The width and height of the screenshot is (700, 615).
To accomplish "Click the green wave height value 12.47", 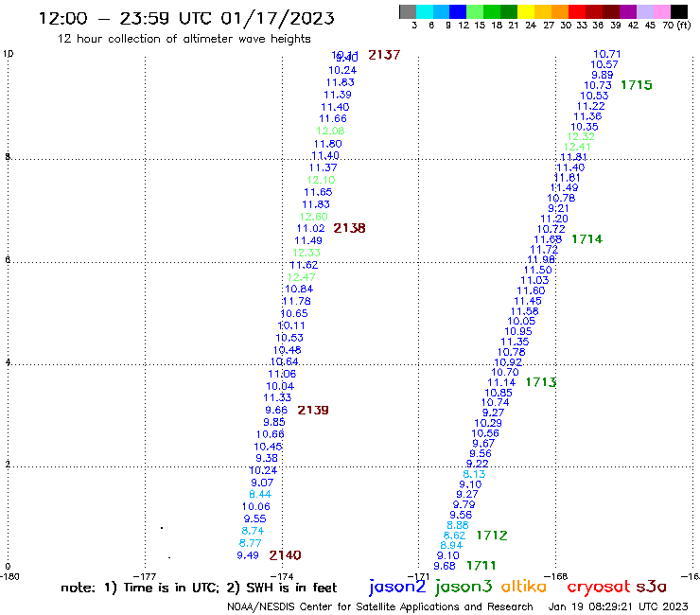I will tap(302, 277).
